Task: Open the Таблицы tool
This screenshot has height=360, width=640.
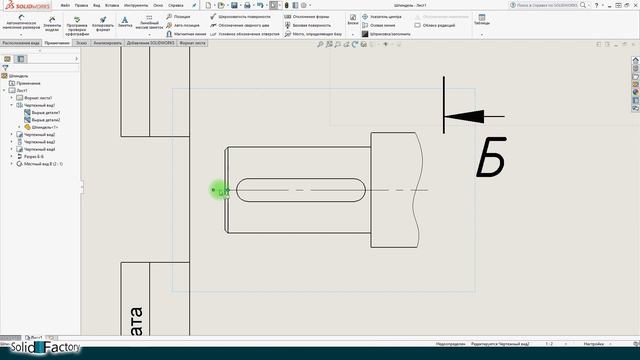Action: [482, 20]
